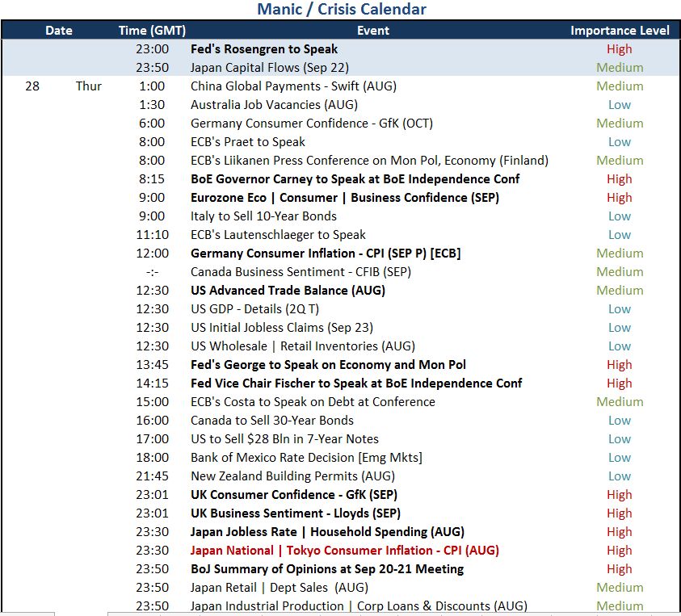Select the day cell 'Thur'
681x616 pixels.
tap(89, 86)
